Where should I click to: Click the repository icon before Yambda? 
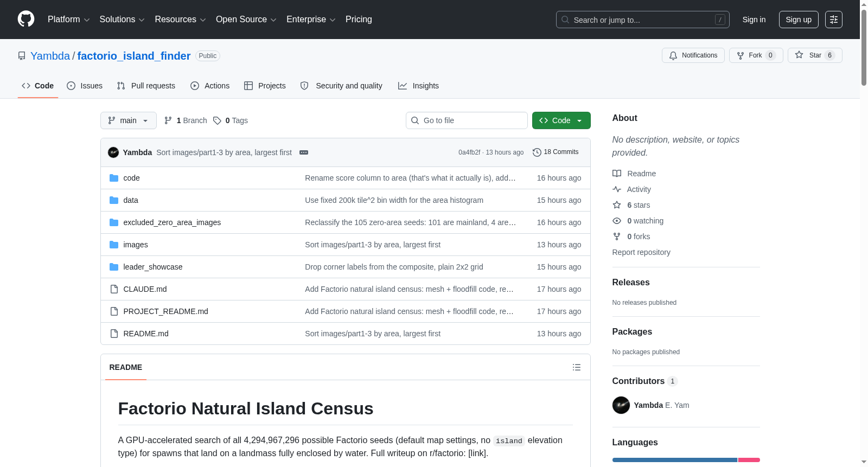[22, 56]
